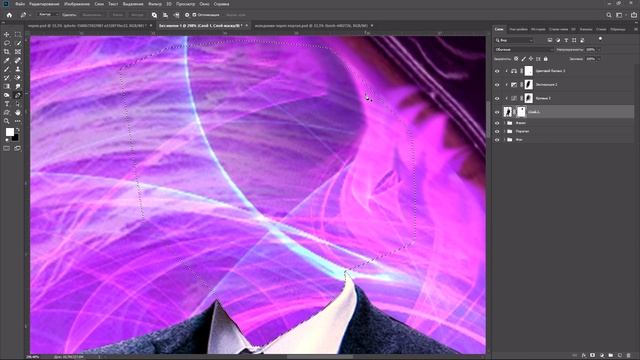Click the Маска button in options bar

coord(117,15)
